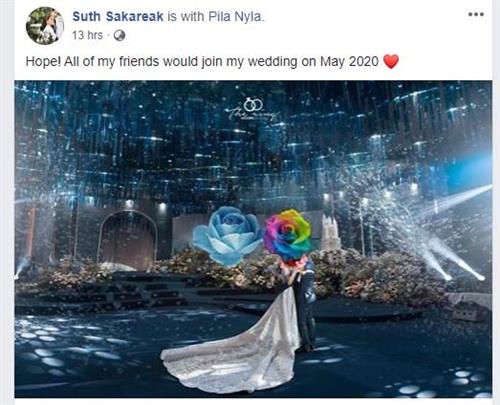Open Pila Nyla's tagged profile link
The image size is (500, 405).
point(235,16)
